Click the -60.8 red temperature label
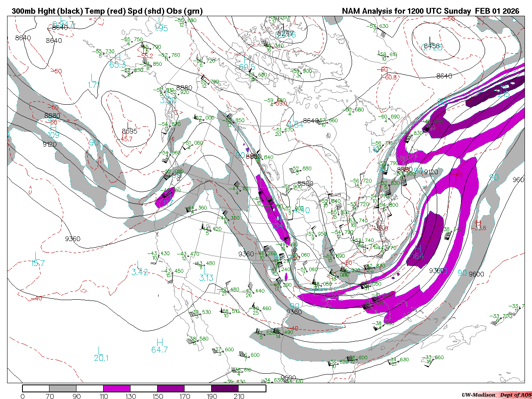Image resolution: width=532 pixels, height=399 pixels. coord(390,77)
